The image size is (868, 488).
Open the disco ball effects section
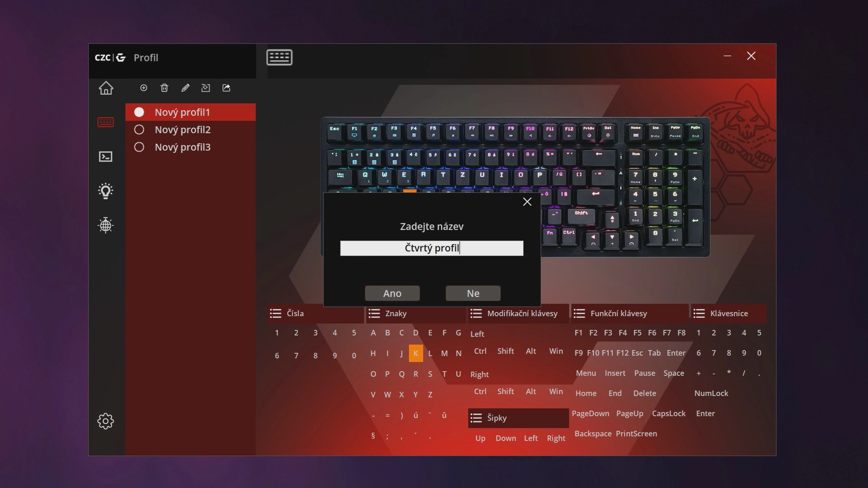(x=106, y=225)
